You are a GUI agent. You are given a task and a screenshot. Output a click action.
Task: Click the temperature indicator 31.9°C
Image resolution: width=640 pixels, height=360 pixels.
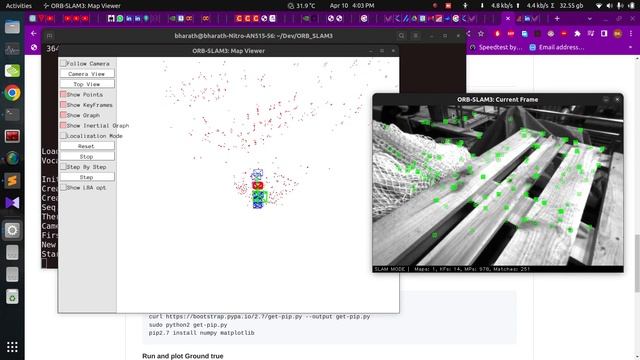[x=302, y=6]
